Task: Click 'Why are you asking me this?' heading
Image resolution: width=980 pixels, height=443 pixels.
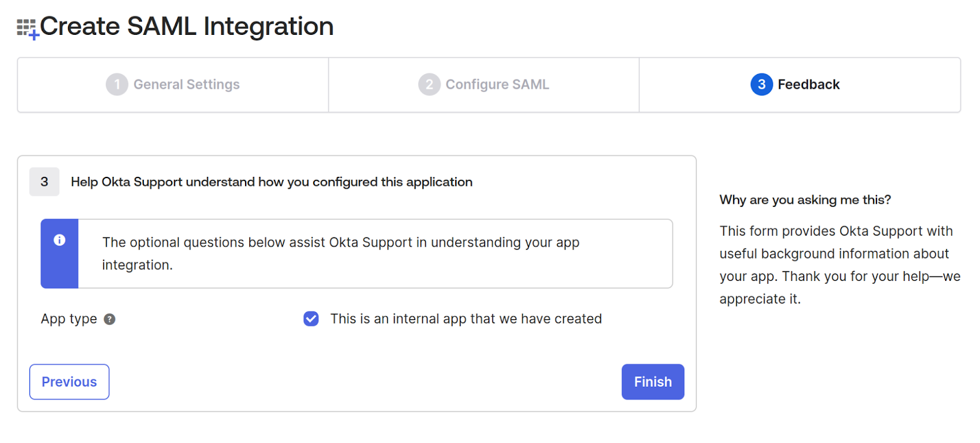Action: (805, 200)
